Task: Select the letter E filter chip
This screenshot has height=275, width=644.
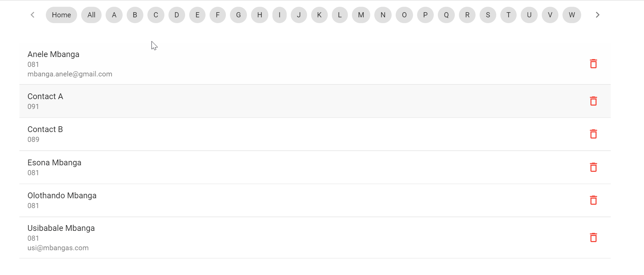Action: tap(197, 15)
